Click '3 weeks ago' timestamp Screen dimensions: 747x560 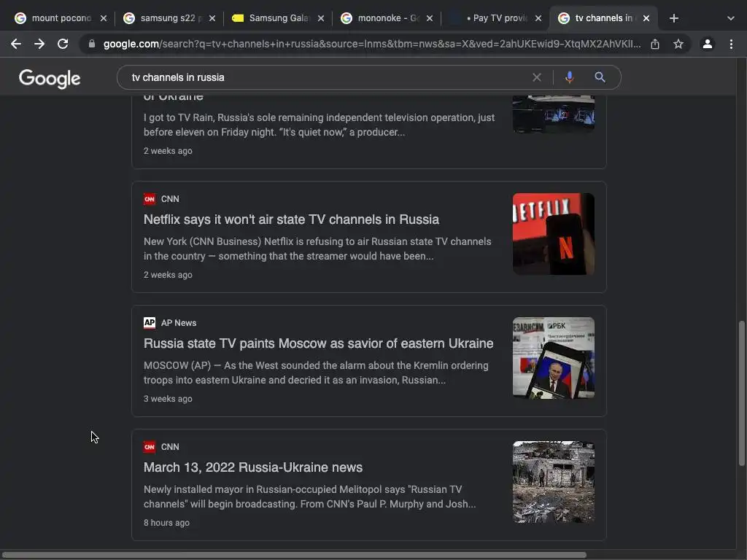[168, 399]
